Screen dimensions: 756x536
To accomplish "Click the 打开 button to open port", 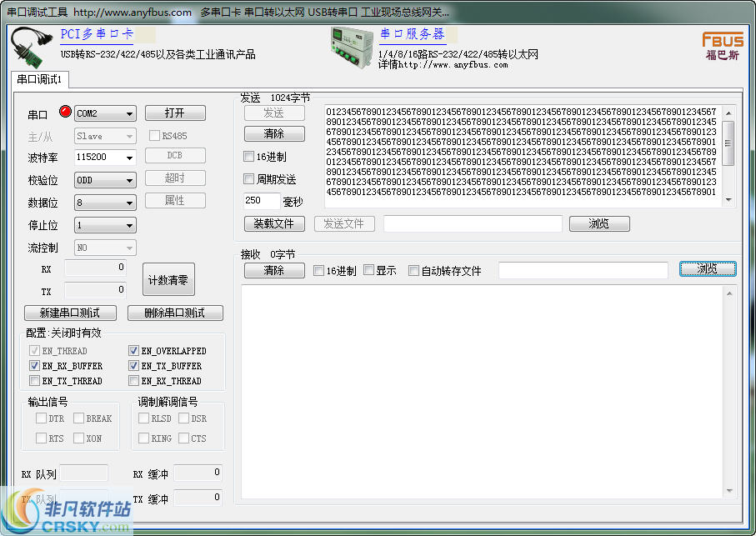I will [x=176, y=113].
